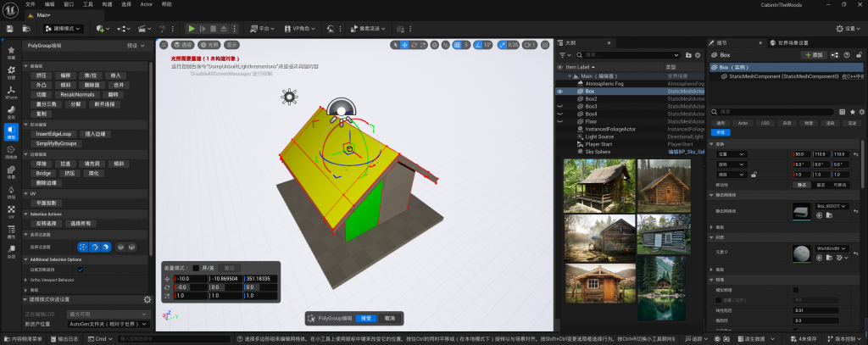
Task: Click the green Play button in toolbar
Action: 192,28
